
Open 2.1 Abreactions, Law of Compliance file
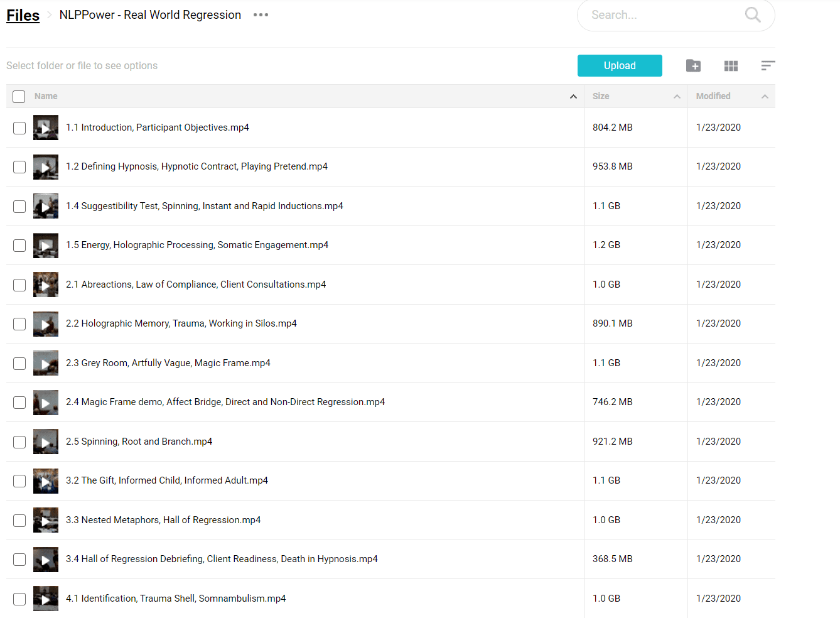196,285
